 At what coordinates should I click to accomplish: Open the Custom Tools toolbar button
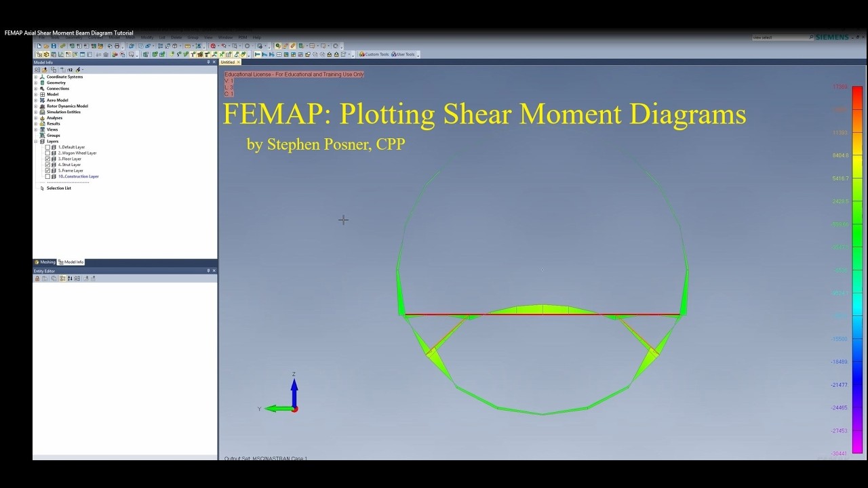(x=374, y=54)
